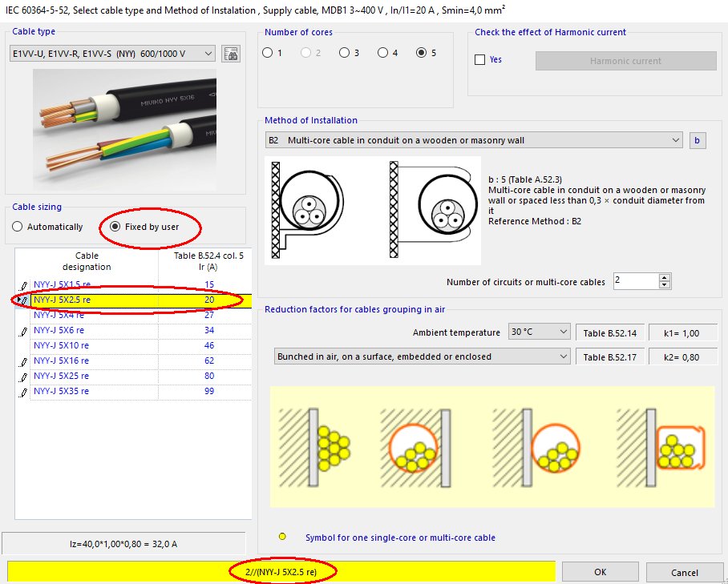Click Table B.52.14 button
Image resolution: width=728 pixels, height=584 pixels.
point(611,331)
